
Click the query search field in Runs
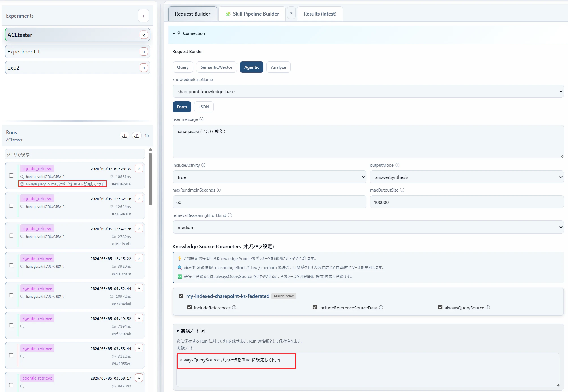coord(75,155)
